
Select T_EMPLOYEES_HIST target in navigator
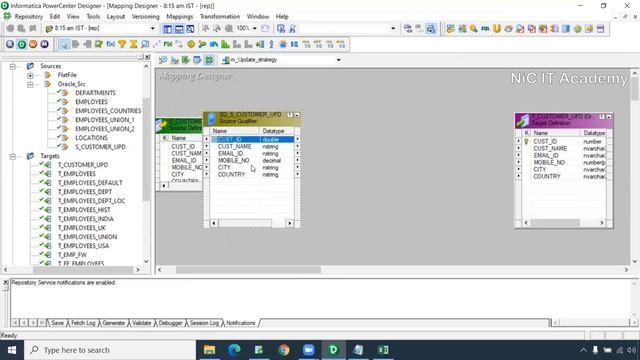[x=84, y=210]
